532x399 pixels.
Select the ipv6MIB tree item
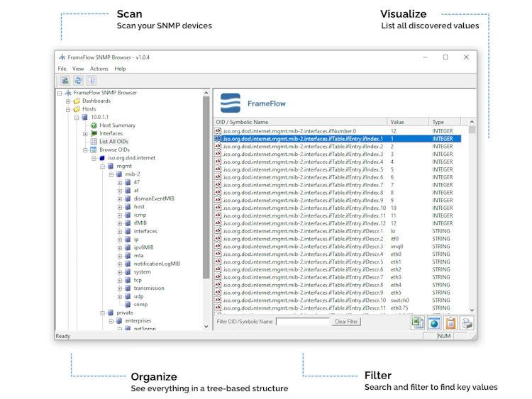(143, 247)
